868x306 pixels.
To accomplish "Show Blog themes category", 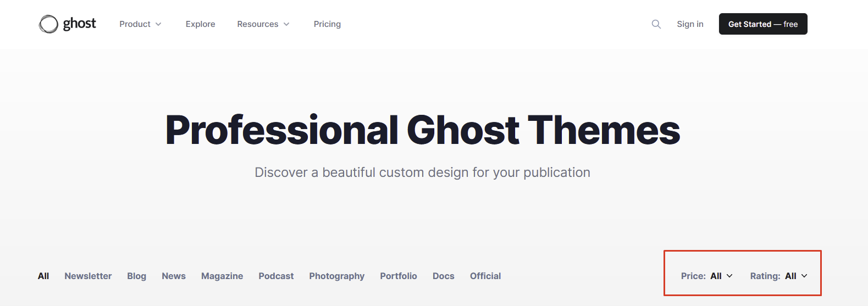I will (136, 276).
